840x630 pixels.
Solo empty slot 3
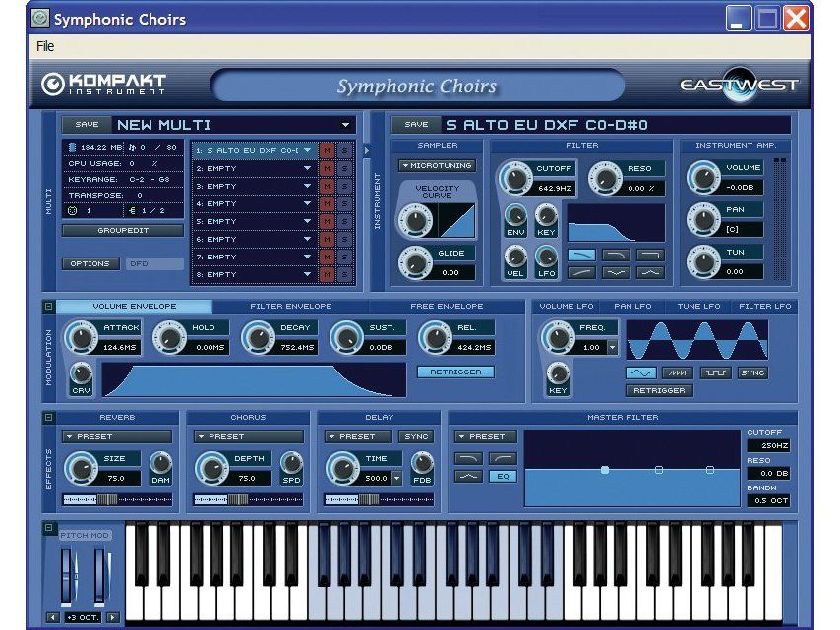pos(344,187)
